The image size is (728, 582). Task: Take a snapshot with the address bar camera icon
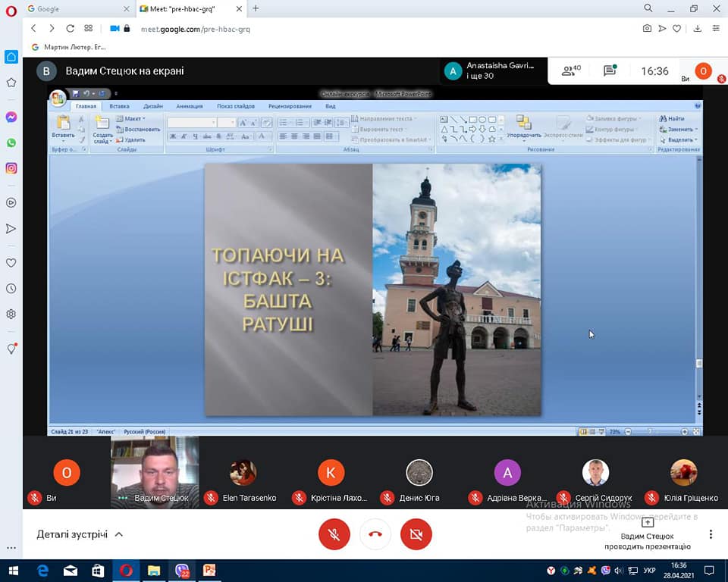click(646, 29)
